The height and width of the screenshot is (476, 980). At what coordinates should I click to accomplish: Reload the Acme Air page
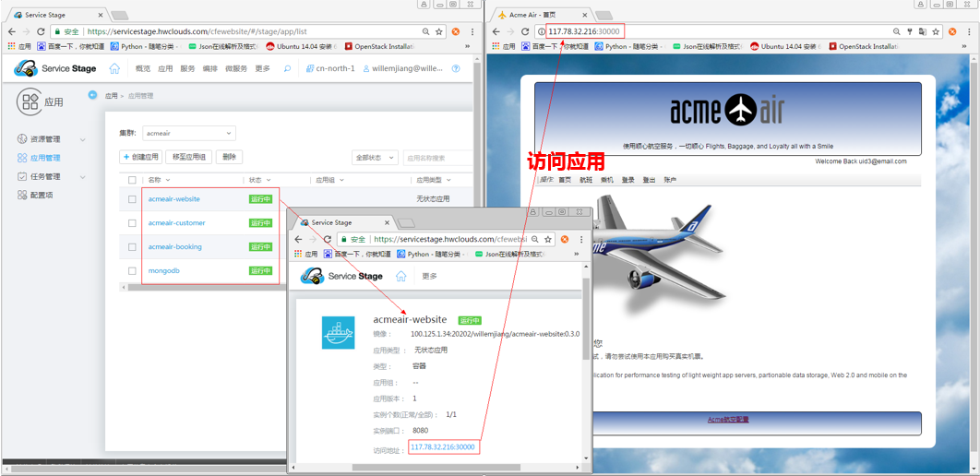tap(526, 31)
